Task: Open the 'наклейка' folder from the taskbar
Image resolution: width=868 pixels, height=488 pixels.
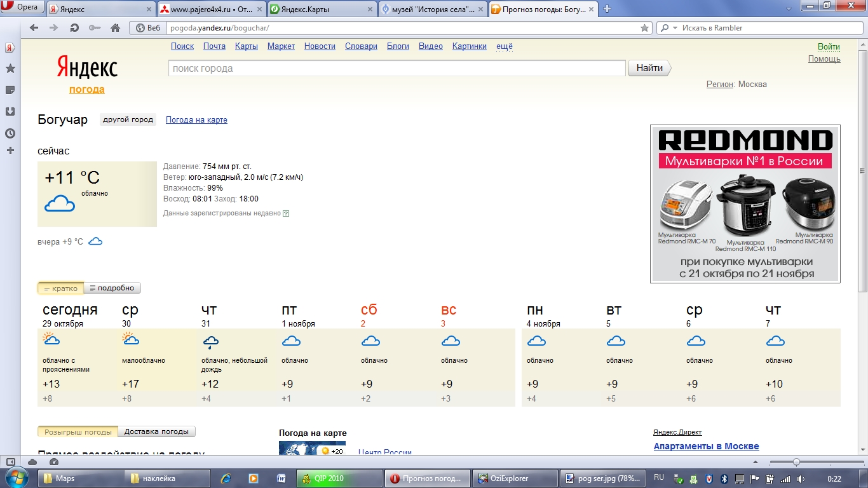Action: 166,478
